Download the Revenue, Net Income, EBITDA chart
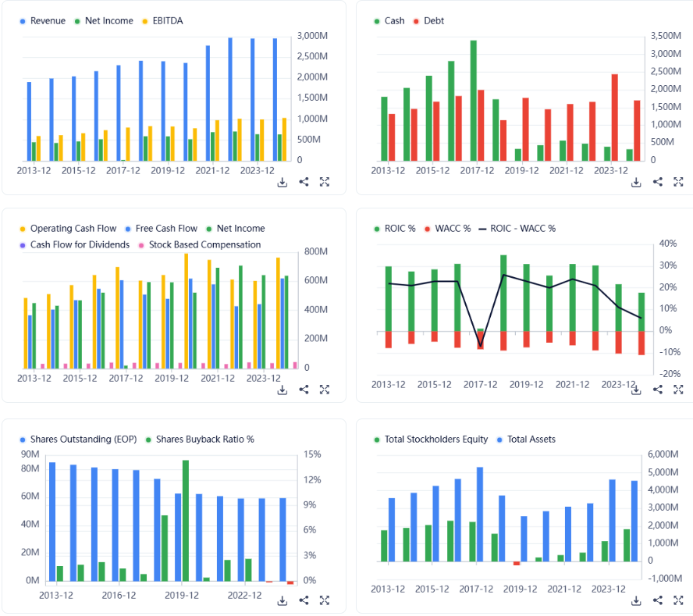693x616 pixels. pyautogui.click(x=282, y=182)
